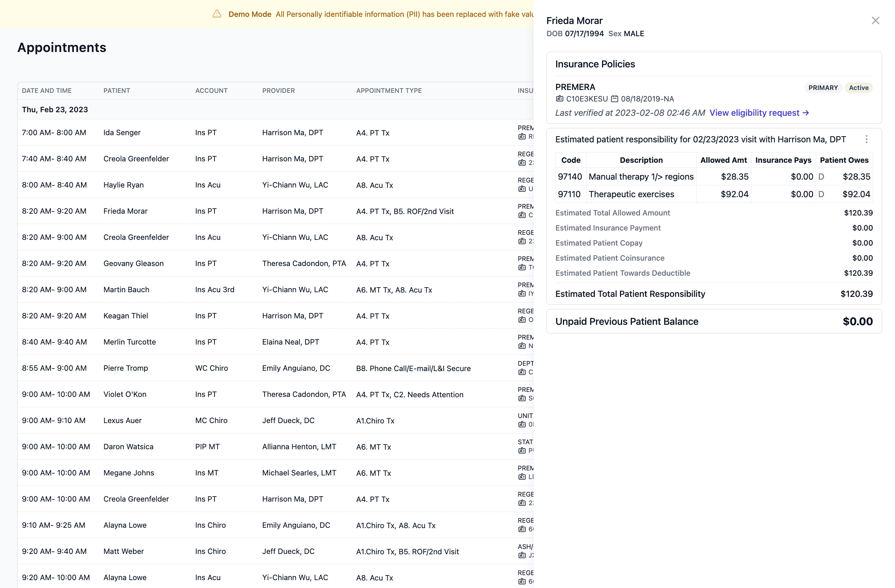The width and height of the screenshot is (895, 588).
Task: Close the Frieda Morar patient panel
Action: tap(875, 21)
